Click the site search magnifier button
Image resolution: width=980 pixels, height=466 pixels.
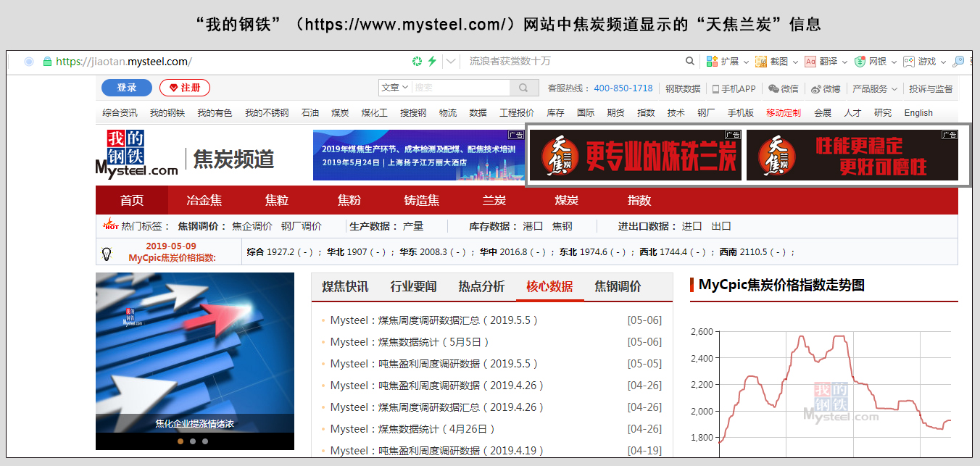[523, 88]
